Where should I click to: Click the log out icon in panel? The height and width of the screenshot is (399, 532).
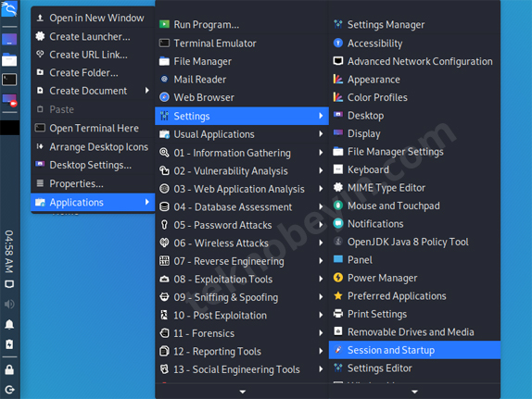pos(9,390)
